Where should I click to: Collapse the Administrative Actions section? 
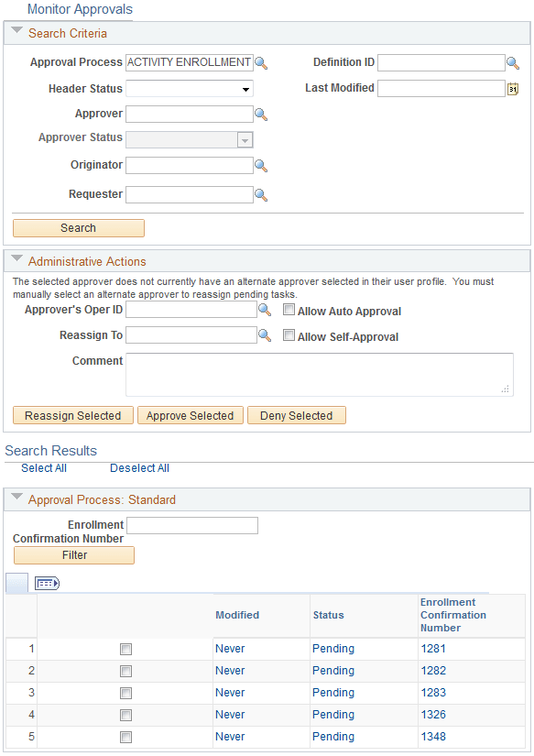pyautogui.click(x=15, y=261)
